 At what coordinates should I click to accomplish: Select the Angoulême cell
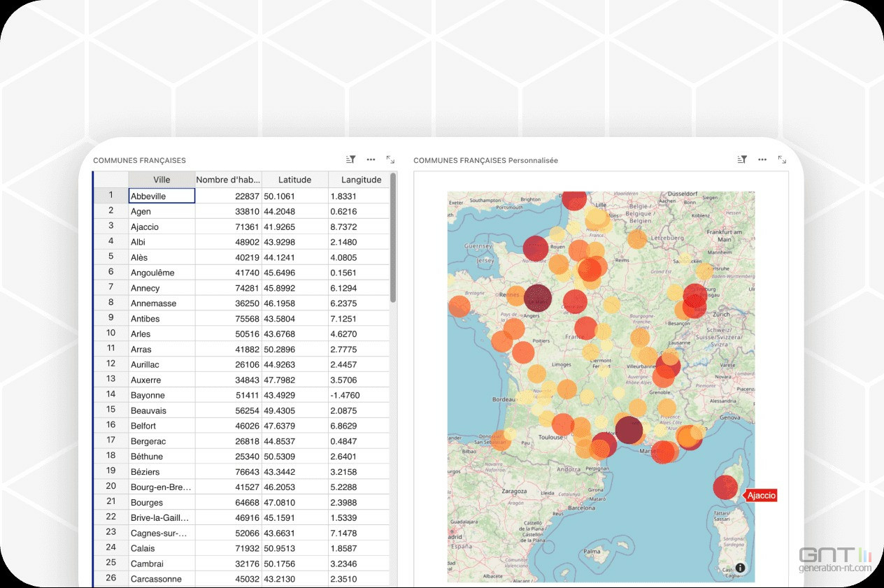click(x=162, y=273)
